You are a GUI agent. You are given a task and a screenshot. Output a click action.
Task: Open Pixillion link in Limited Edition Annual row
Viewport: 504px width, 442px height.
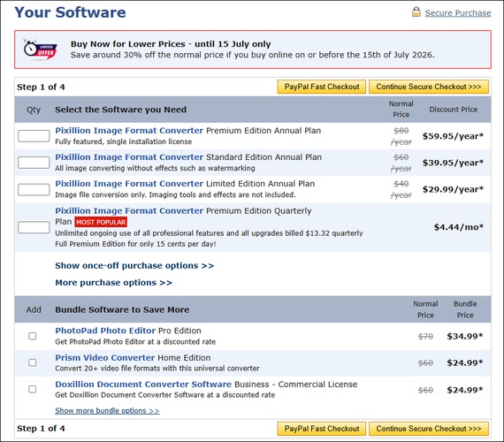click(x=129, y=184)
